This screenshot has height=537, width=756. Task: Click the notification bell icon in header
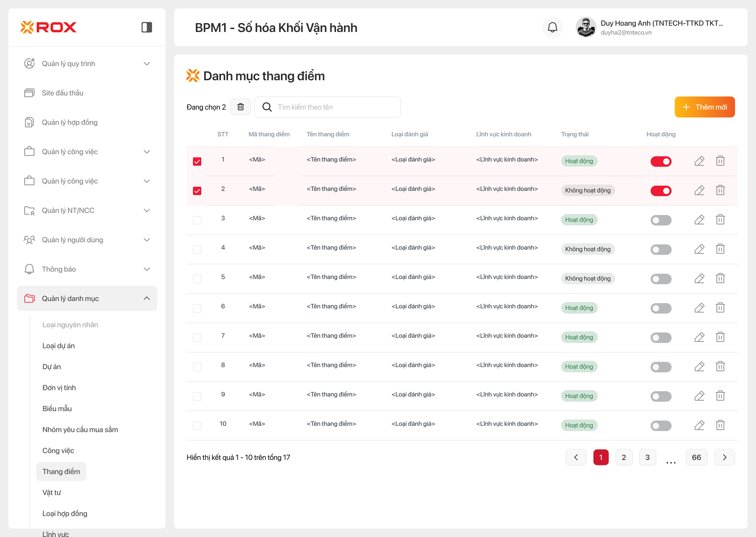coord(552,28)
